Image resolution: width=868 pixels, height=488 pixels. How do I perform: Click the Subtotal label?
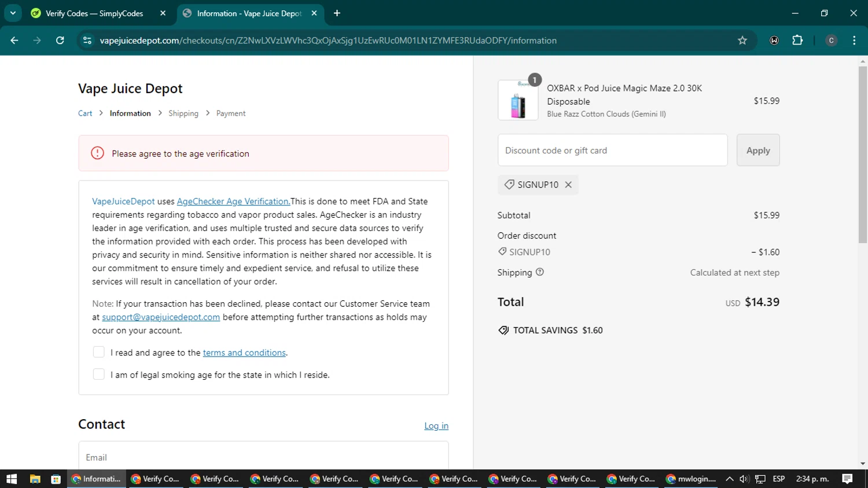pos(514,215)
